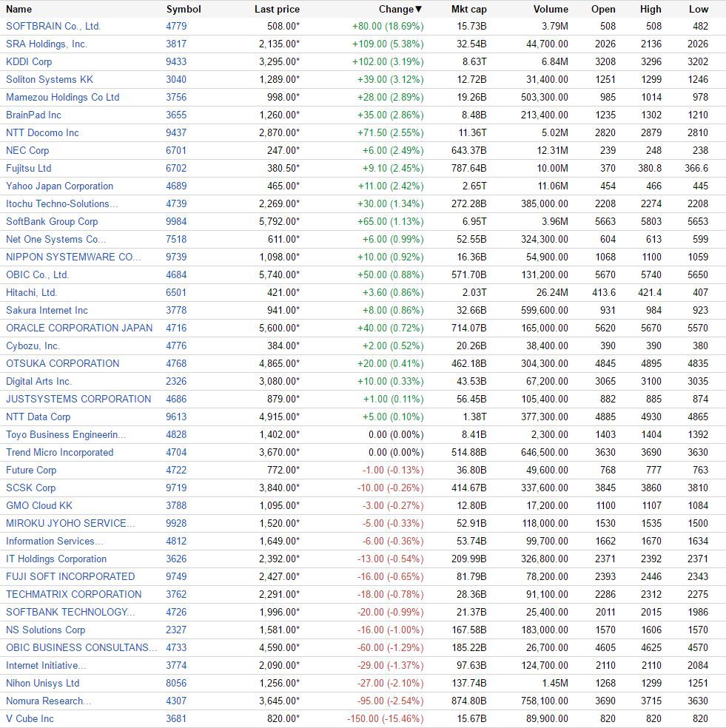Click symbol 4704 for Trend Micro
726x728 pixels.
[176, 453]
